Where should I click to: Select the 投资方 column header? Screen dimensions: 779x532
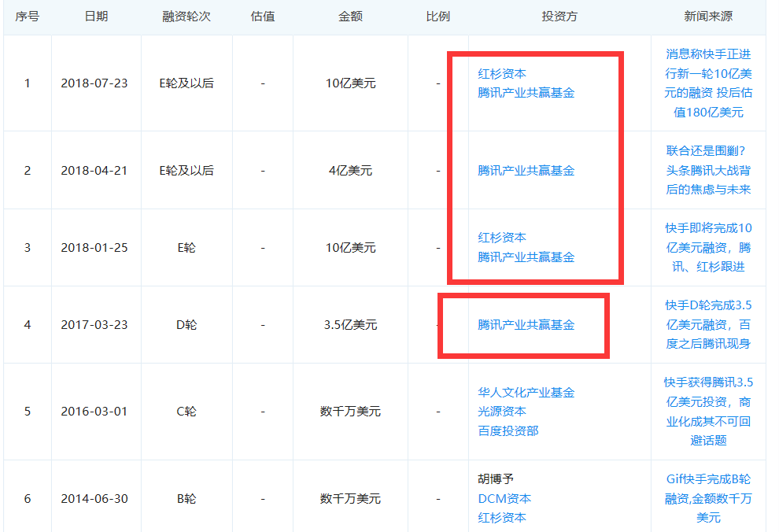coord(559,17)
